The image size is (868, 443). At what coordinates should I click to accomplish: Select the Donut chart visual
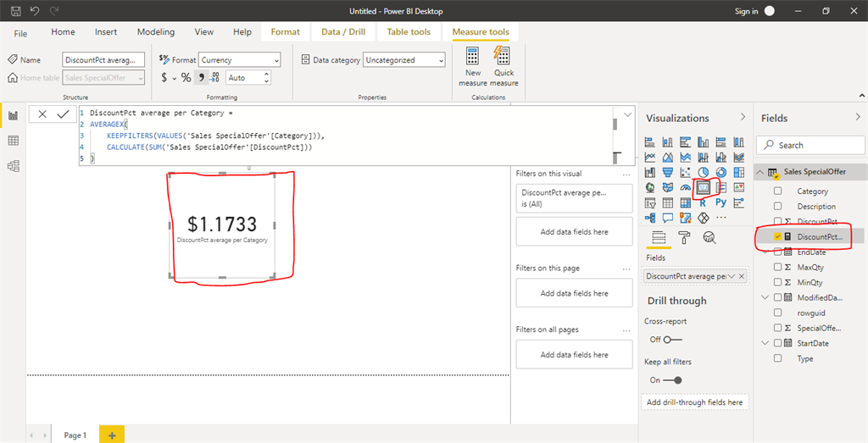tap(721, 173)
